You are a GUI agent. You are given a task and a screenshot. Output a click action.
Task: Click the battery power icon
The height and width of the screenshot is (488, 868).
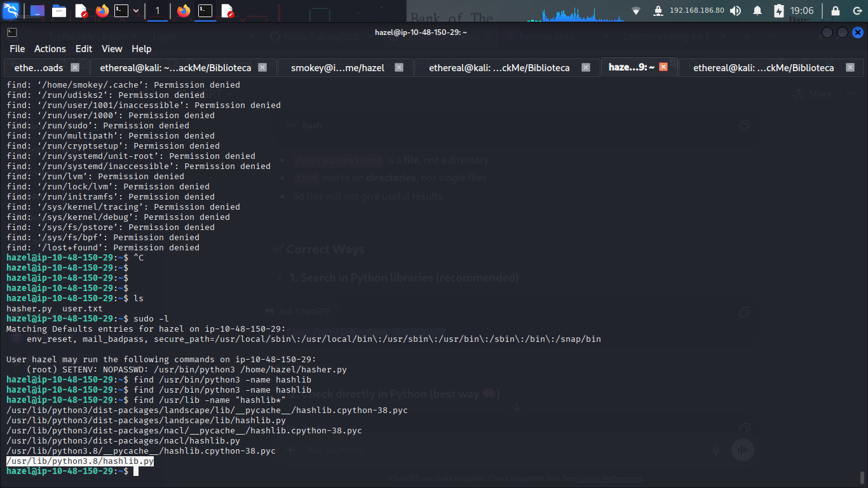(779, 11)
